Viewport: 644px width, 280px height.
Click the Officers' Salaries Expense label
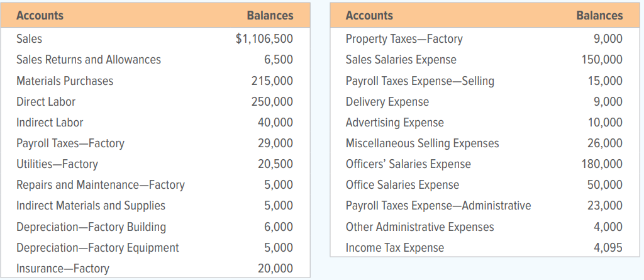(x=408, y=164)
